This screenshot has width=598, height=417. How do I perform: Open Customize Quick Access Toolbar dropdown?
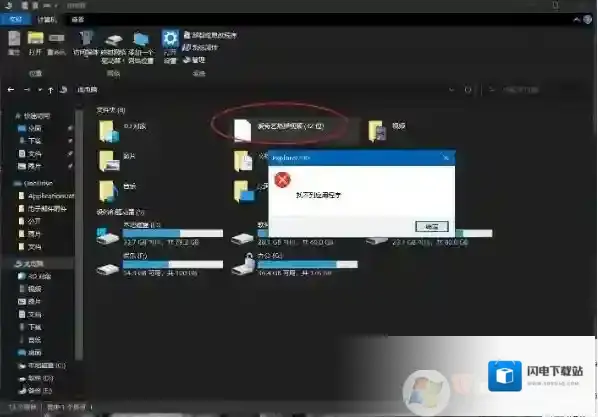tap(56, 5)
